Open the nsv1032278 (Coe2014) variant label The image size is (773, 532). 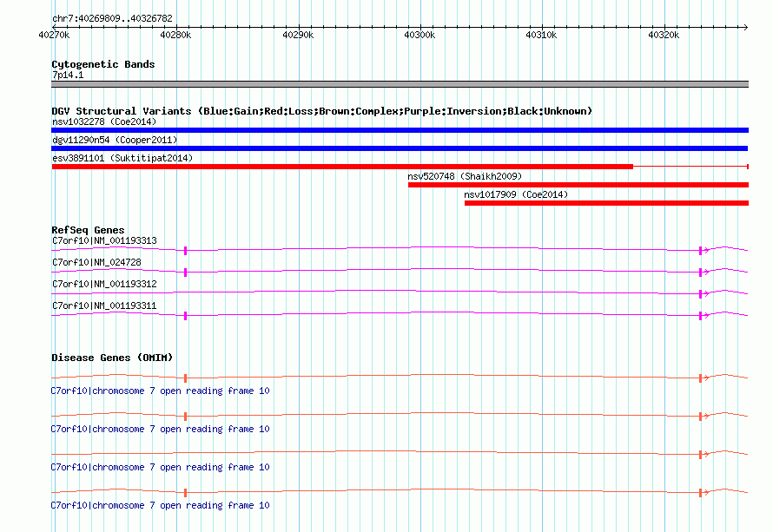(104, 122)
